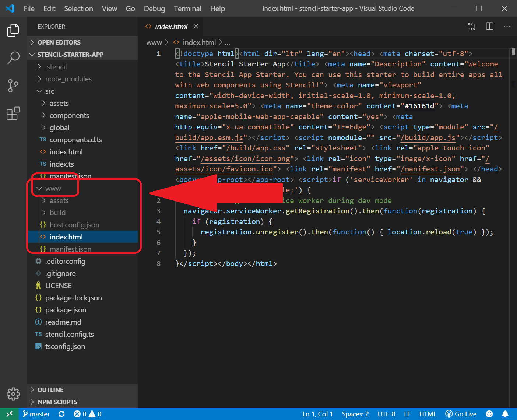
Task: Open the Search view in activity bar
Action: [x=13, y=58]
